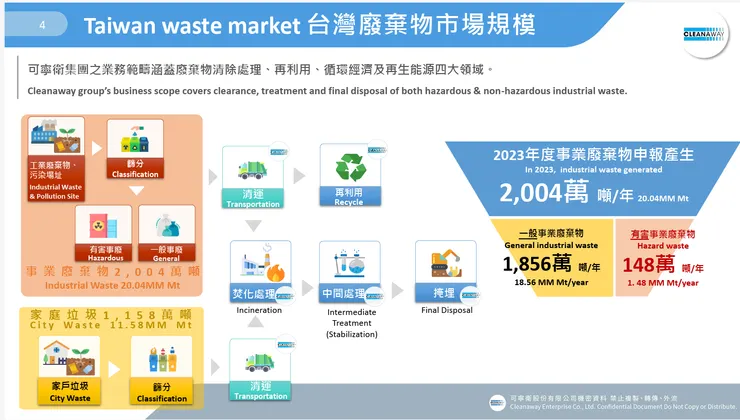Click the '2023年度事業廢棄物申報產生' heading
The height and width of the screenshot is (420, 740).
coord(593,155)
